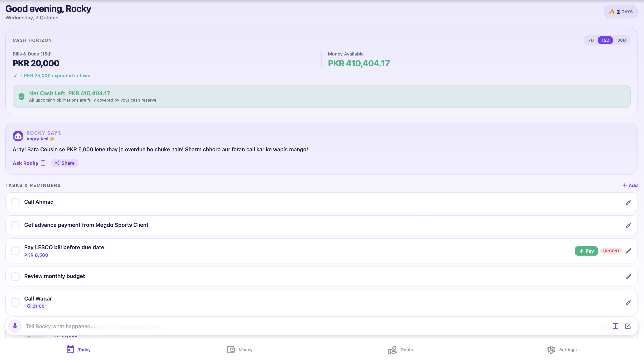Click the green shield Net Cash icon
The height and width of the screenshot is (361, 644).
click(21, 96)
